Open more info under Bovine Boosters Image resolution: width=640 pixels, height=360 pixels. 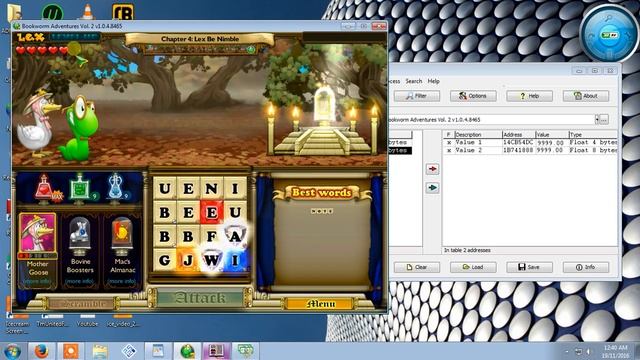coord(80,281)
